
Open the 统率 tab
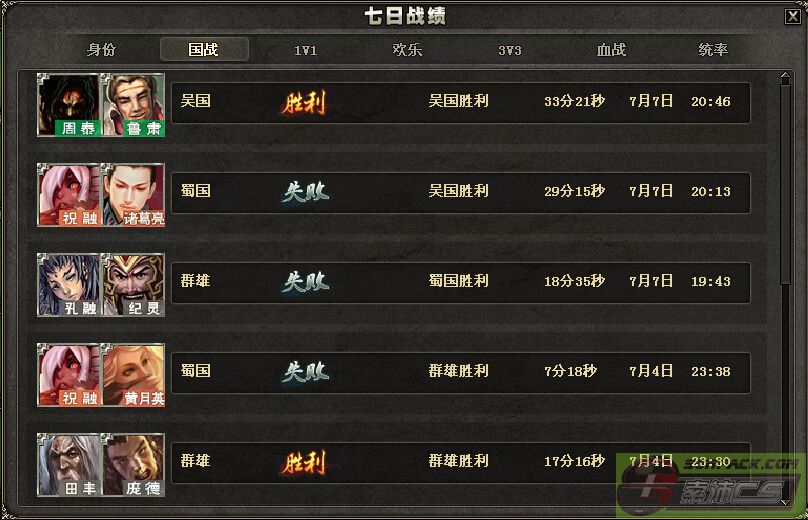(713, 49)
